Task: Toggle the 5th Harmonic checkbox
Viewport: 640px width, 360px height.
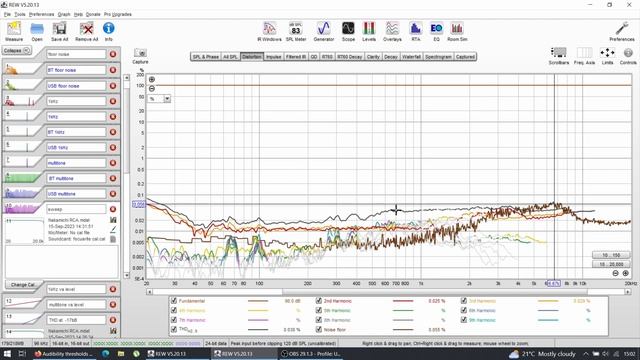Action: 319,311
